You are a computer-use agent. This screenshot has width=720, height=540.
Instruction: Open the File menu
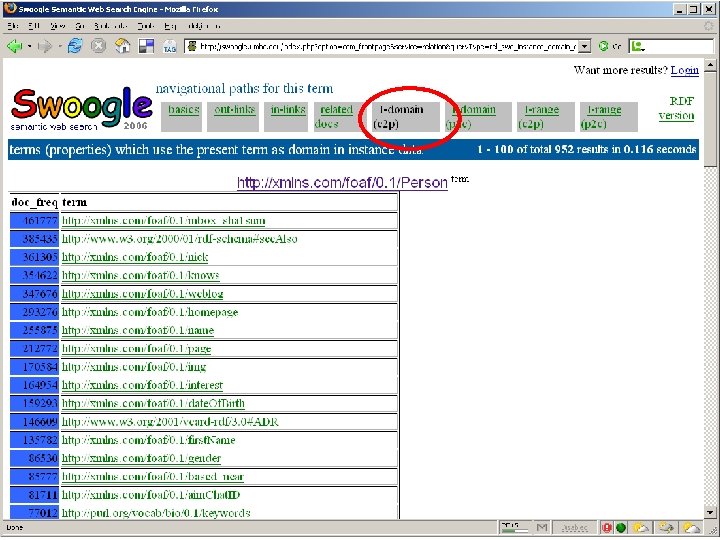[x=12, y=26]
